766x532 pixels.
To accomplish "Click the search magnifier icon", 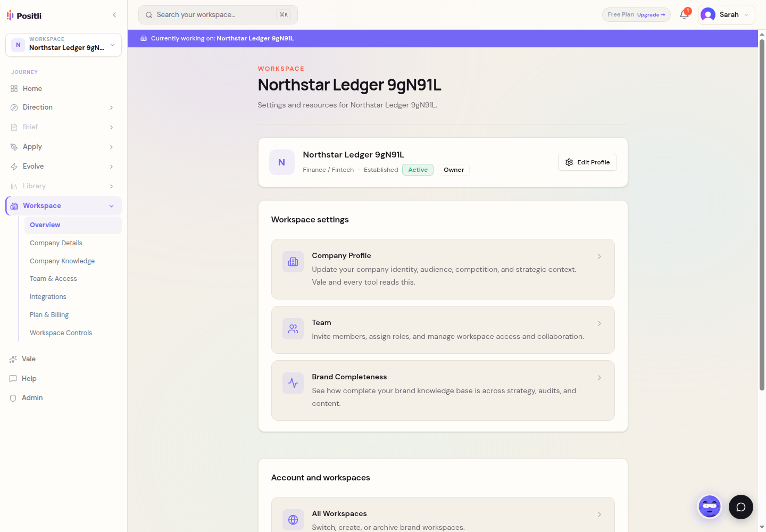I will tap(149, 15).
